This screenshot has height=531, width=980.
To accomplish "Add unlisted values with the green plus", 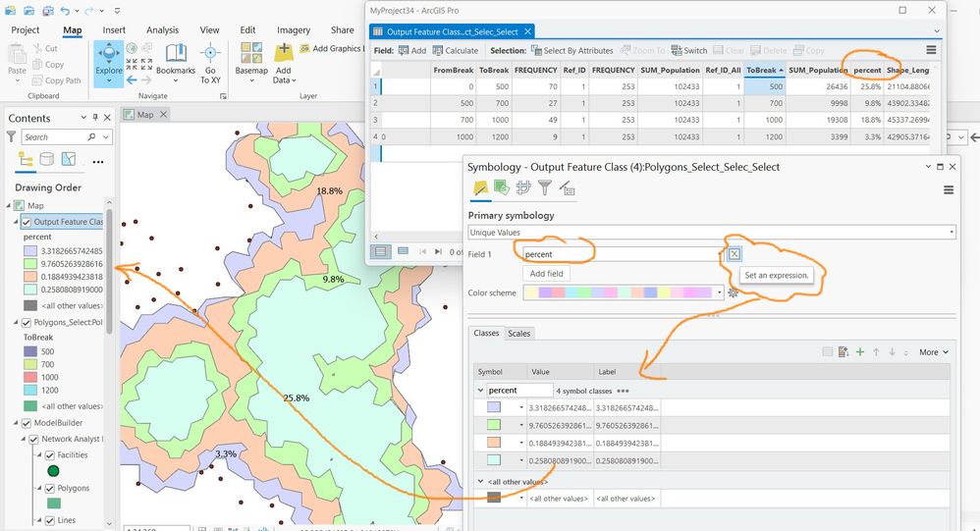I will (x=860, y=351).
